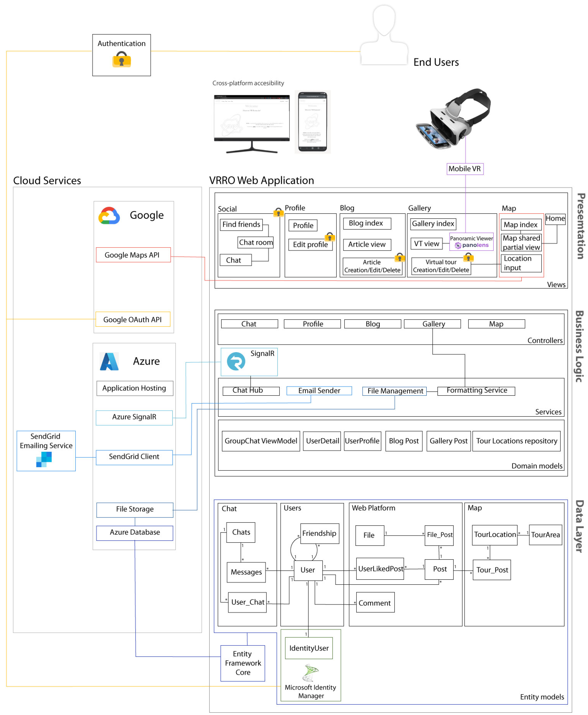The image size is (588, 715).
Task: Click the Entity Framework Core box
Action: (x=242, y=663)
